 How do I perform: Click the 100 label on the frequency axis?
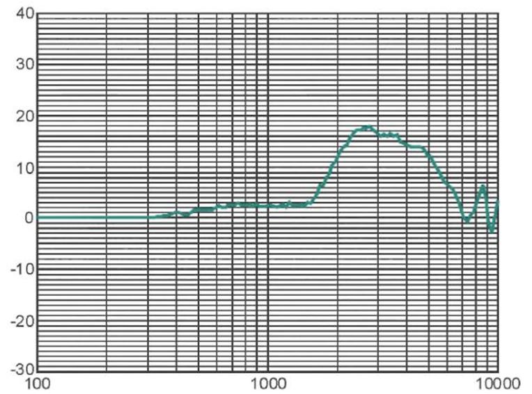[37, 384]
